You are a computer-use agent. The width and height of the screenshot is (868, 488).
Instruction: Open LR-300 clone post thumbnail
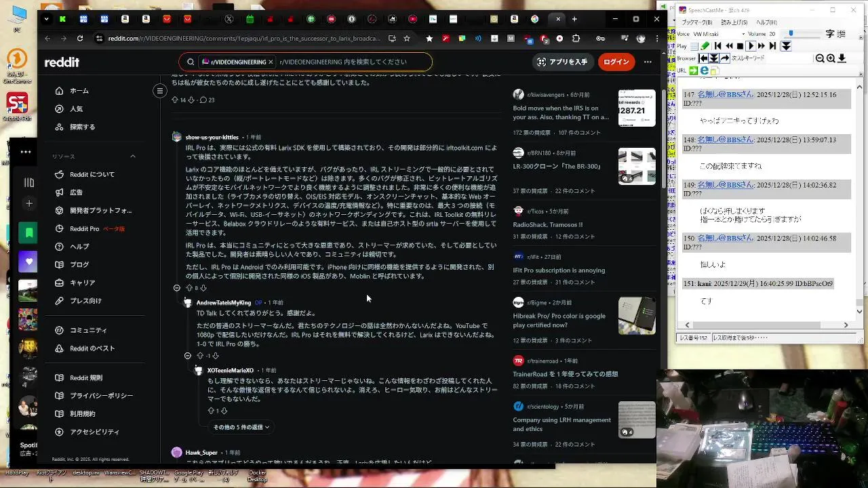(637, 166)
